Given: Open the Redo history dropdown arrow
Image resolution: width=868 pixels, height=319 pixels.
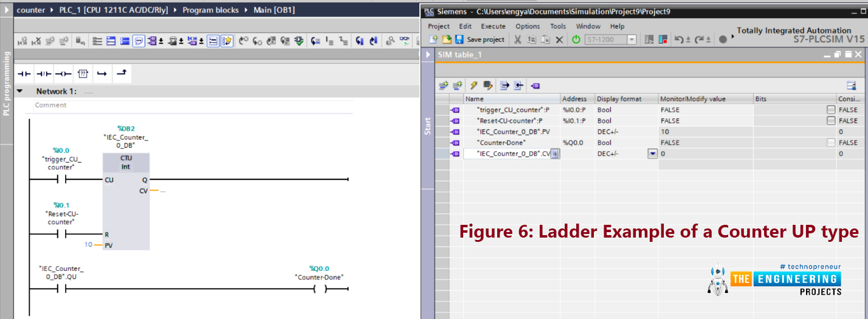Looking at the screenshot, I should pos(708,40).
